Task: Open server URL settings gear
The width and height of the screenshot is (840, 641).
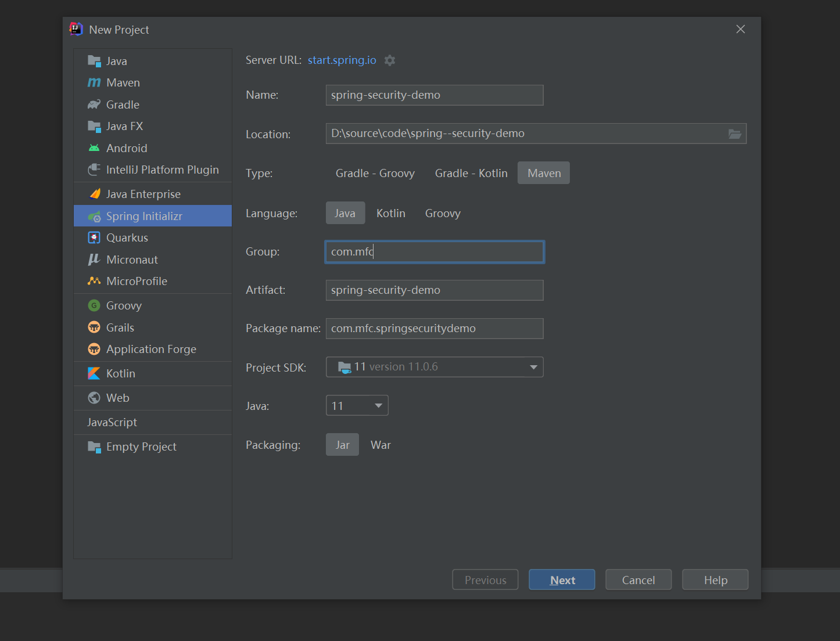Action: click(x=390, y=60)
